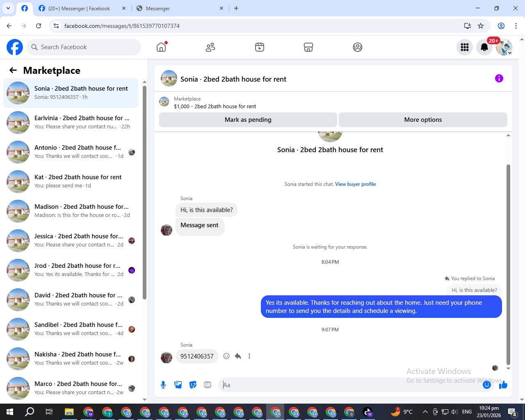The width and height of the screenshot is (525, 420).
Task: Open the Earlvinia conversation
Action: pos(71,123)
